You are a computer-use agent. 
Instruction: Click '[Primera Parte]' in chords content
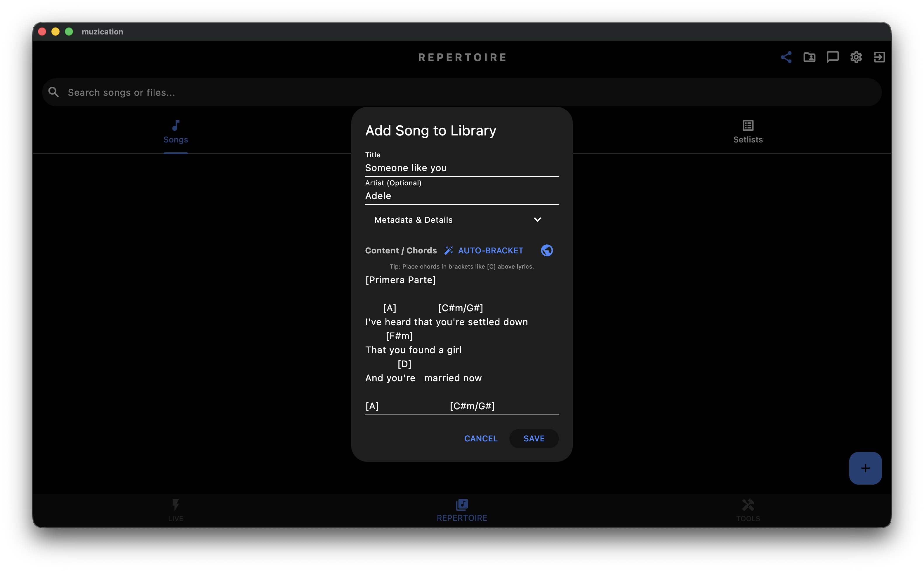(400, 280)
